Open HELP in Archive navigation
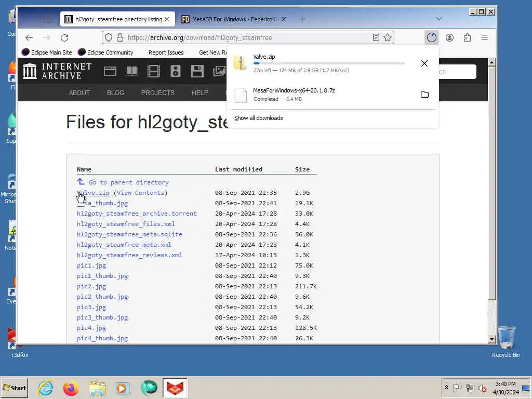 point(200,92)
